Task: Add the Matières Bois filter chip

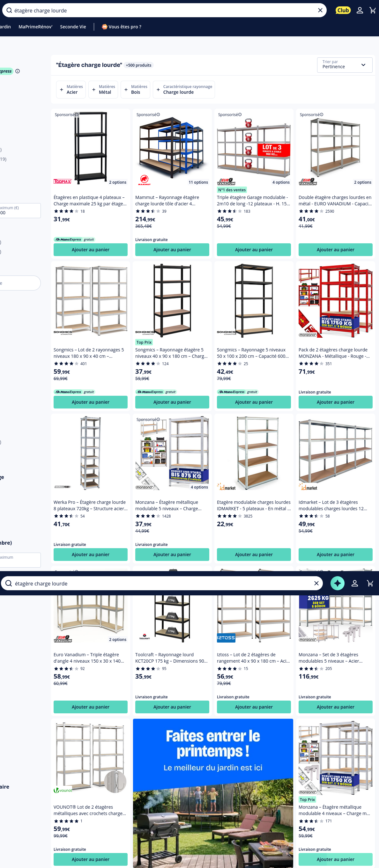Action: pos(135,89)
